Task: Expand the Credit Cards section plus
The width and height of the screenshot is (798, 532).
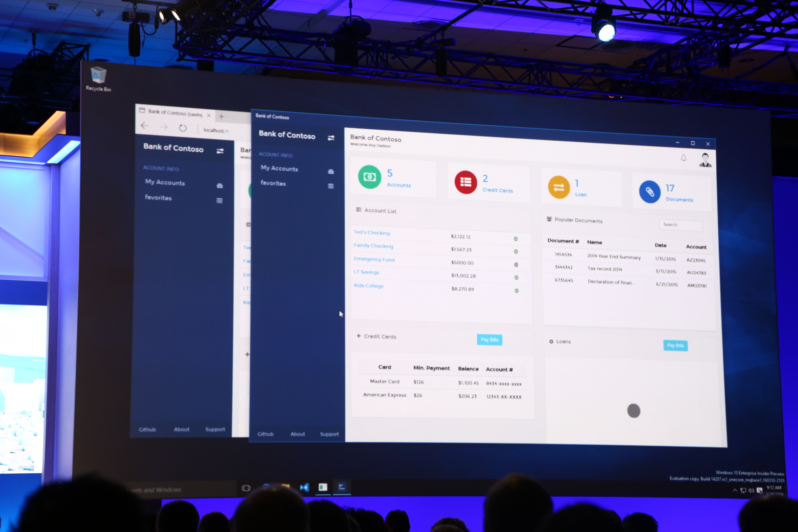Action: click(x=358, y=336)
